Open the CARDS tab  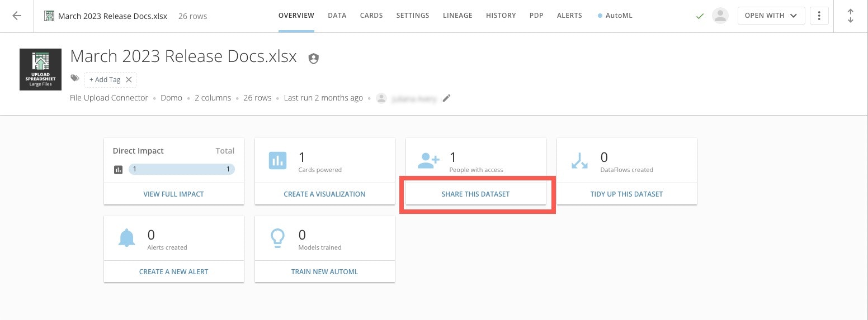[x=371, y=16]
